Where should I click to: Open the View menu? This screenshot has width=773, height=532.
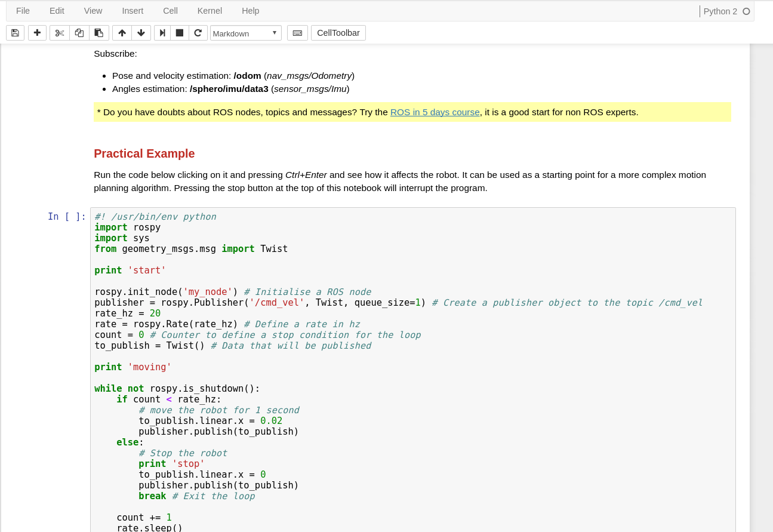click(x=93, y=11)
